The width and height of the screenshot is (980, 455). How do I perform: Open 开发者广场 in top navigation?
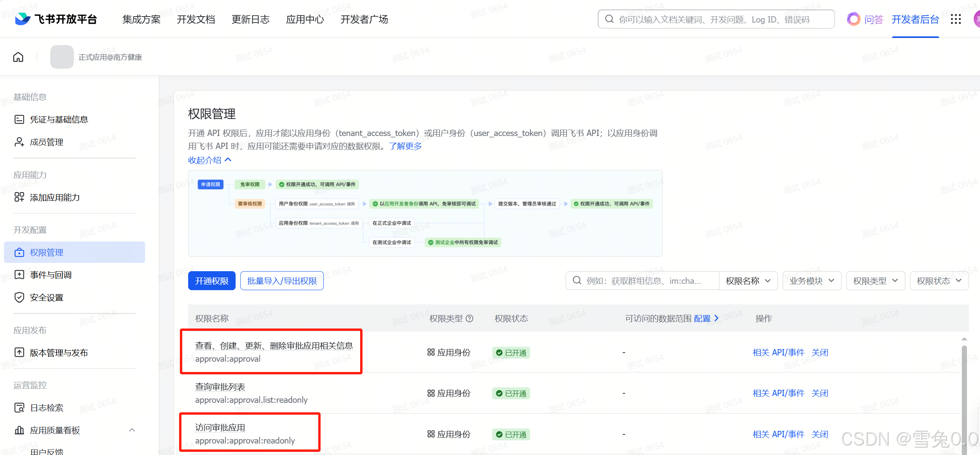[x=364, y=19]
